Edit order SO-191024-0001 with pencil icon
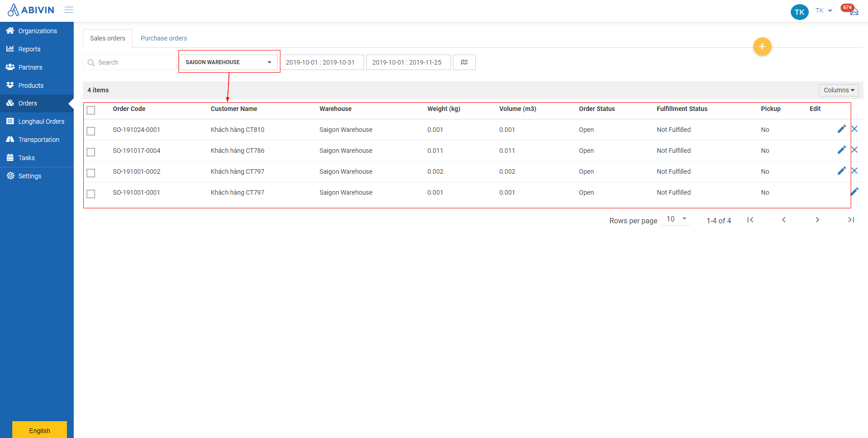Screen dimensions: 868x438 (x=842, y=129)
